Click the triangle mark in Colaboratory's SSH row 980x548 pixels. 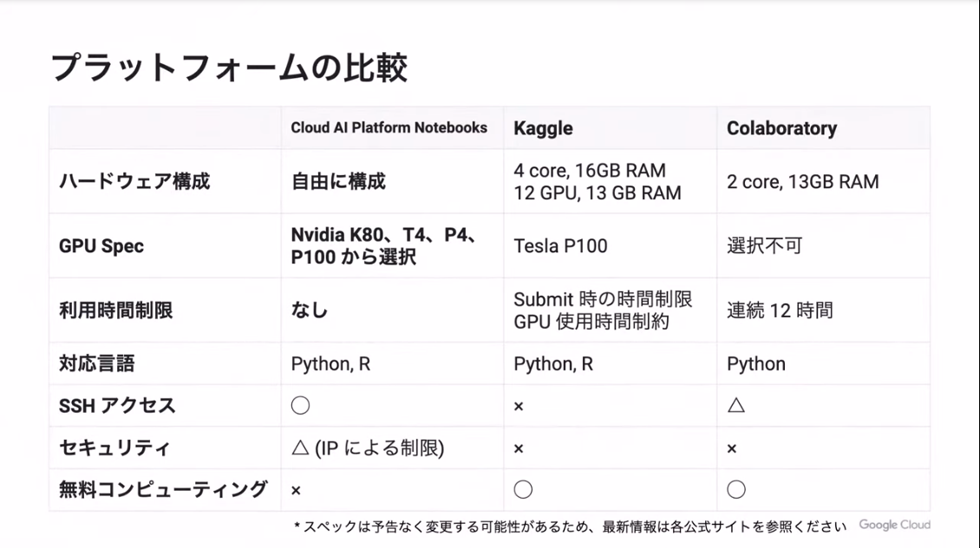tap(736, 406)
